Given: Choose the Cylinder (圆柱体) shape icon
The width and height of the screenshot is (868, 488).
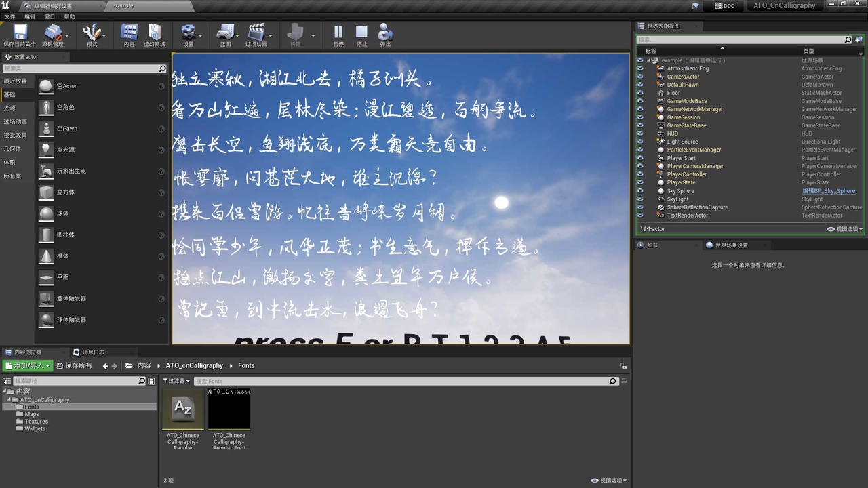Looking at the screenshot, I should 46,235.
